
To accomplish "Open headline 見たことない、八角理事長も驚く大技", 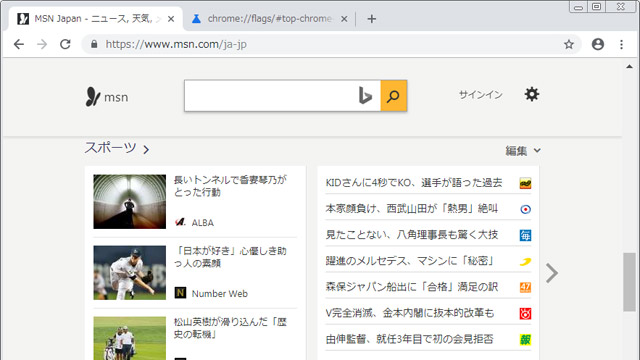I will (x=411, y=235).
